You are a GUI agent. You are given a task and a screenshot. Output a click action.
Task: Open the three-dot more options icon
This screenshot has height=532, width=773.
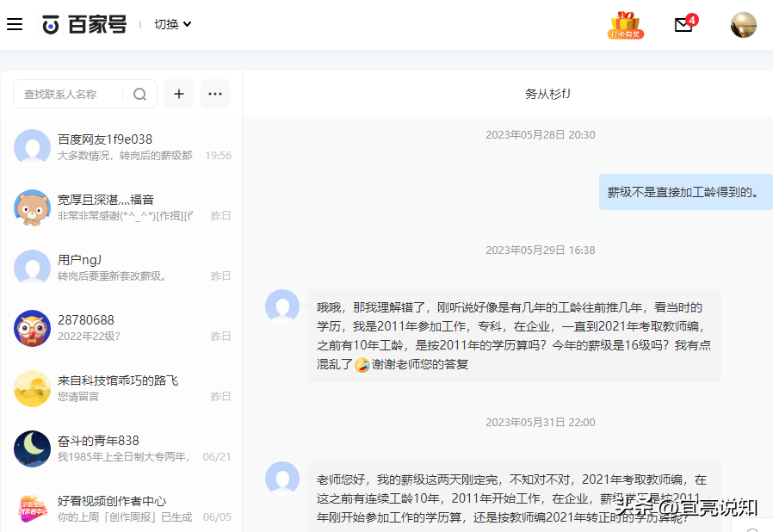214,94
